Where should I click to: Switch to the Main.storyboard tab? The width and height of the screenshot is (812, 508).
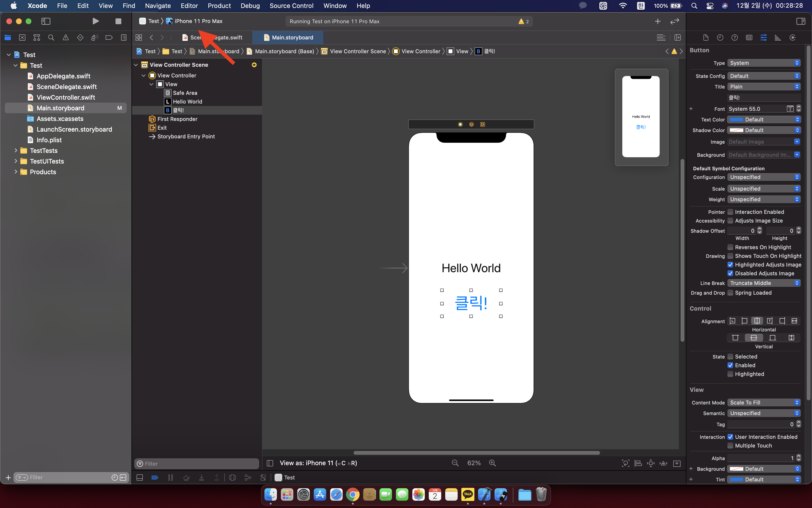[288, 38]
